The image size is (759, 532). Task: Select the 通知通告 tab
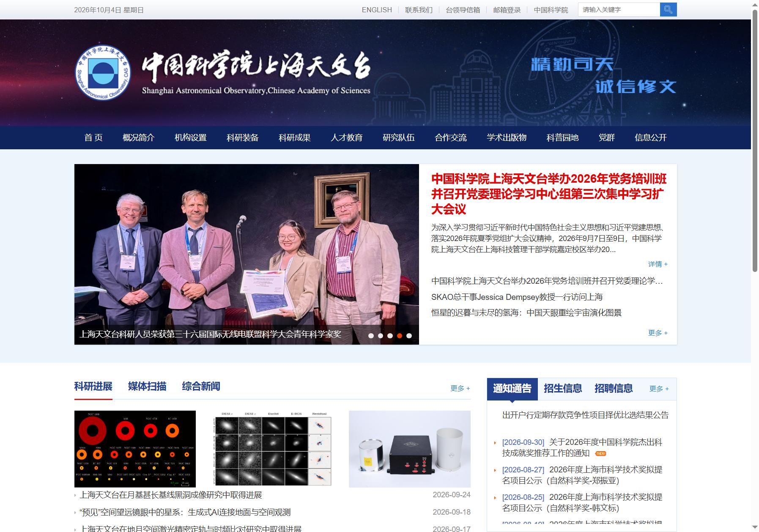click(x=512, y=389)
